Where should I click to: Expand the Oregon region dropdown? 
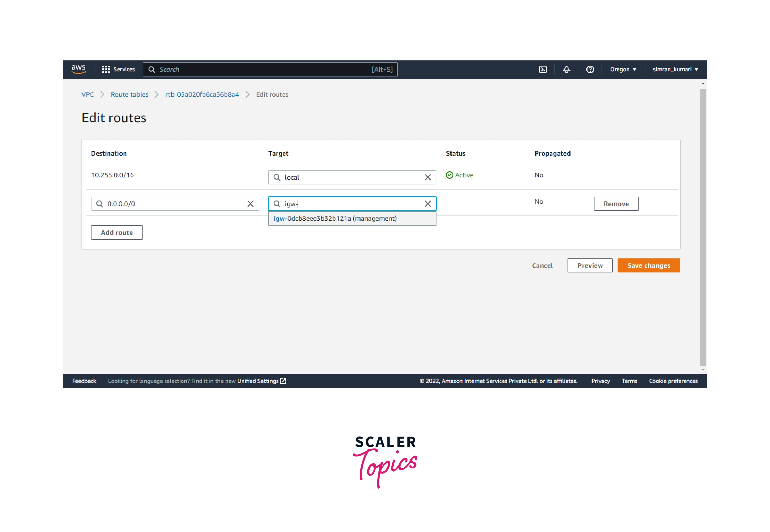(623, 69)
